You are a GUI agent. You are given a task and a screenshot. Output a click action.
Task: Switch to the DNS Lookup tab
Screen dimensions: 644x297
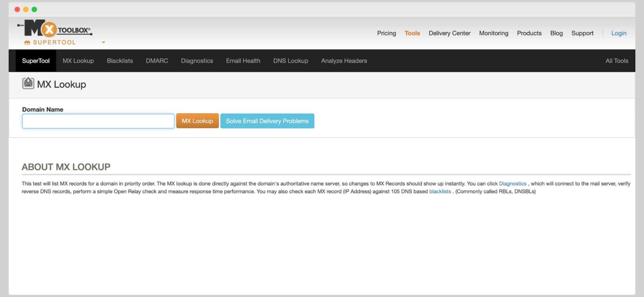(290, 60)
